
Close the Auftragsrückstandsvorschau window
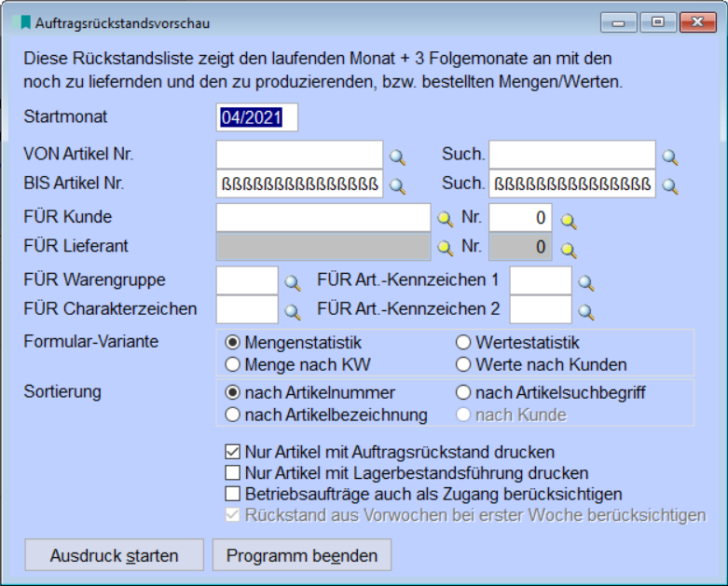point(698,22)
